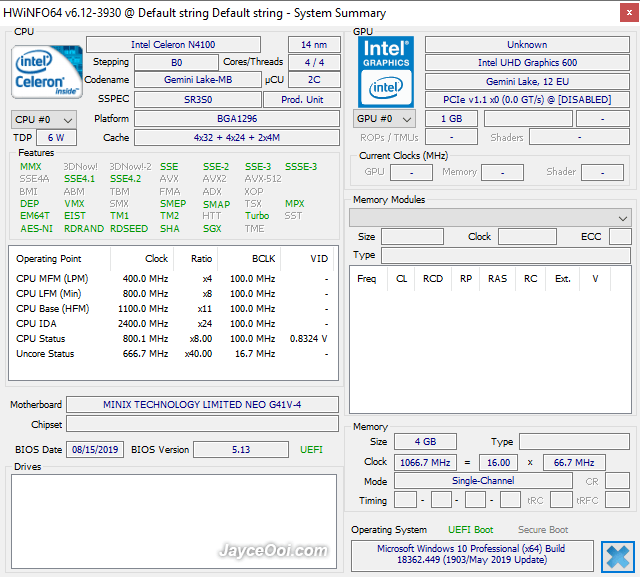Select the CPU Status row

[173, 339]
